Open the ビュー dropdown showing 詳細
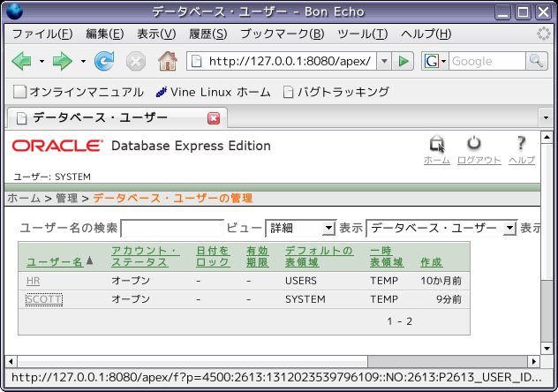This screenshot has height=392, width=558. pyautogui.click(x=300, y=228)
